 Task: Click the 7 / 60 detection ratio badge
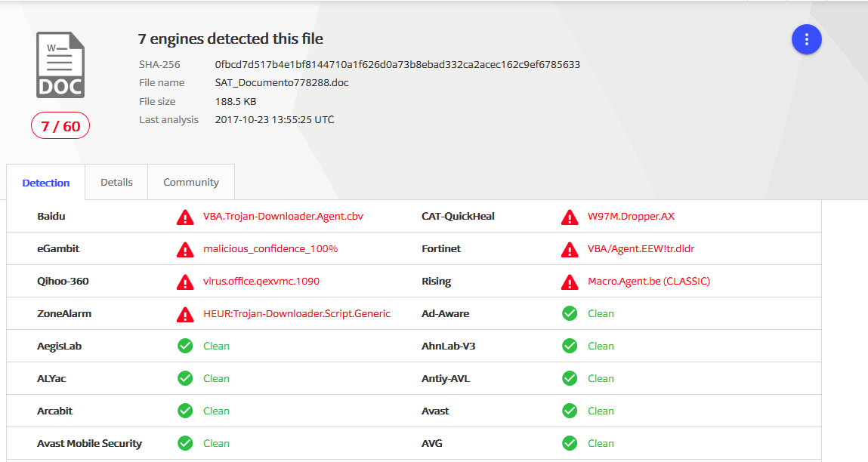(60, 125)
